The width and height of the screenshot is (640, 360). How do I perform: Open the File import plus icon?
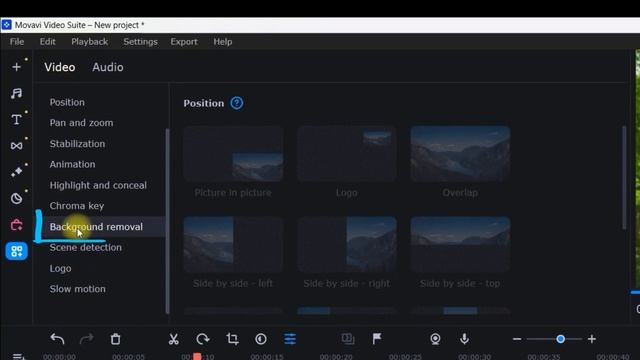(x=16, y=67)
